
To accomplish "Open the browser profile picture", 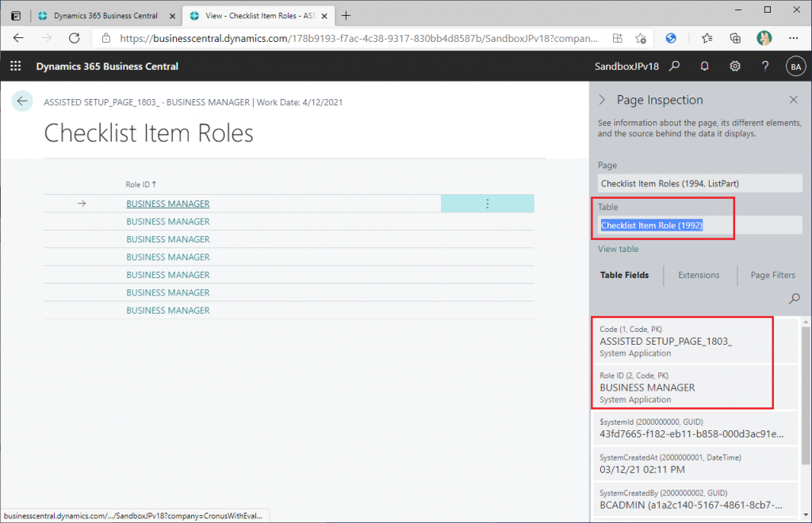I will (x=764, y=38).
